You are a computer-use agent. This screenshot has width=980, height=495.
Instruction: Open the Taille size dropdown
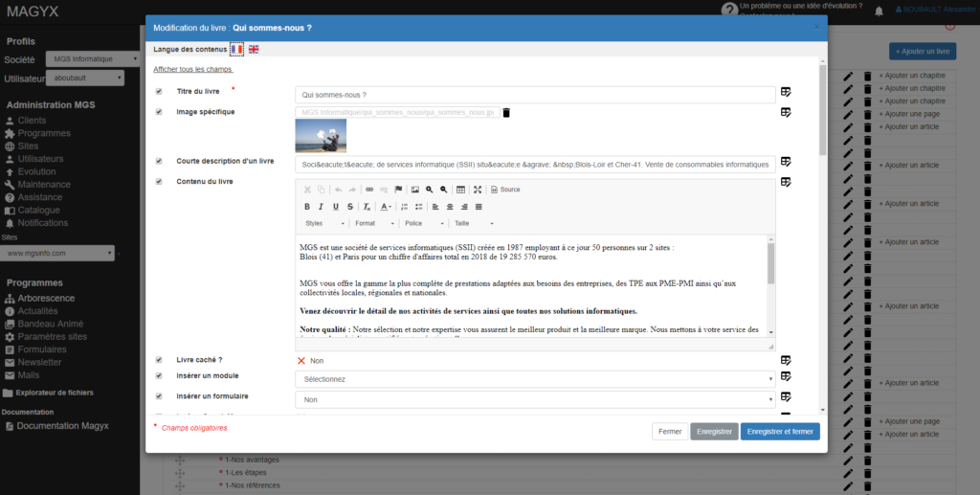point(474,224)
